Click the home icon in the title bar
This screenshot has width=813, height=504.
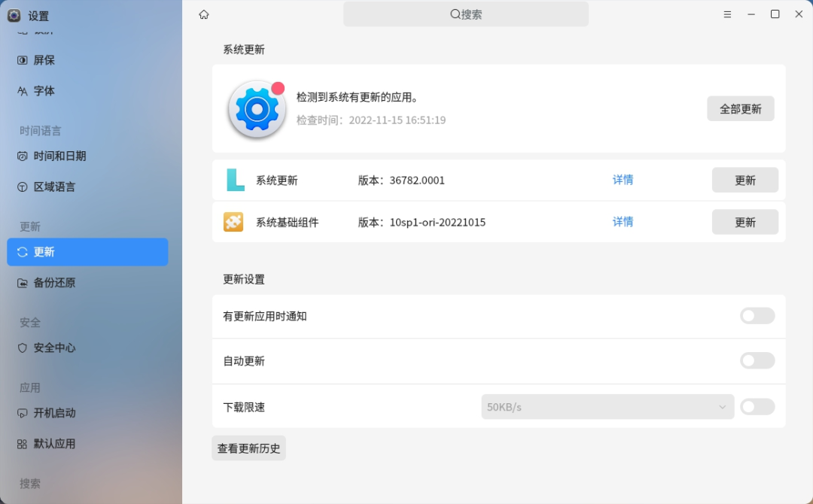point(203,14)
